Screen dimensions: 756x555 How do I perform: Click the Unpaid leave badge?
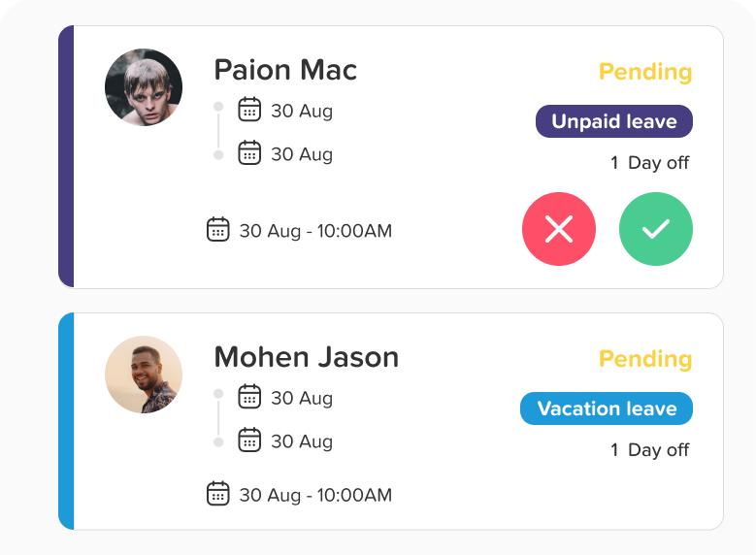pos(614,121)
